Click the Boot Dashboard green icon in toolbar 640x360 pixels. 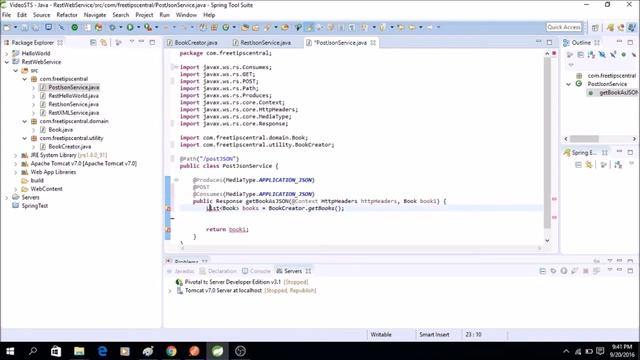pyautogui.click(x=75, y=27)
